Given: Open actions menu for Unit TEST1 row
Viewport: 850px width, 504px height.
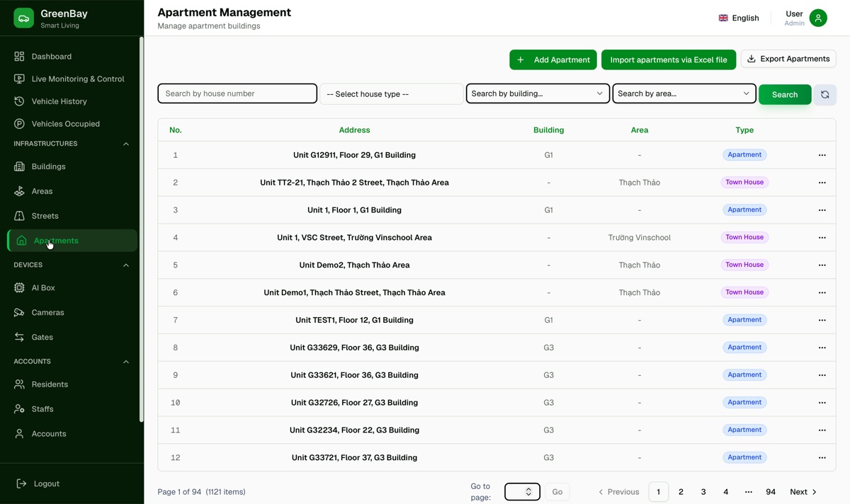Looking at the screenshot, I should (x=822, y=320).
